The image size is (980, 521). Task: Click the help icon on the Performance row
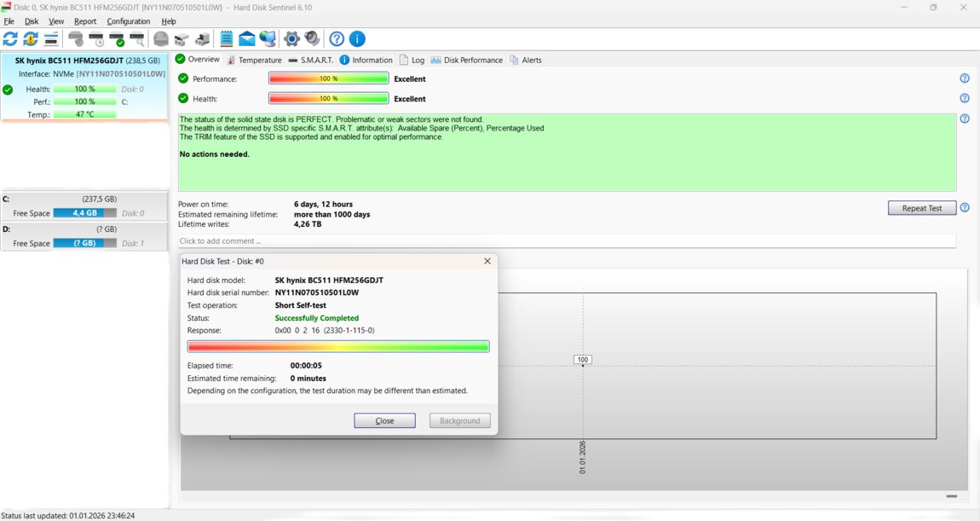965,78
